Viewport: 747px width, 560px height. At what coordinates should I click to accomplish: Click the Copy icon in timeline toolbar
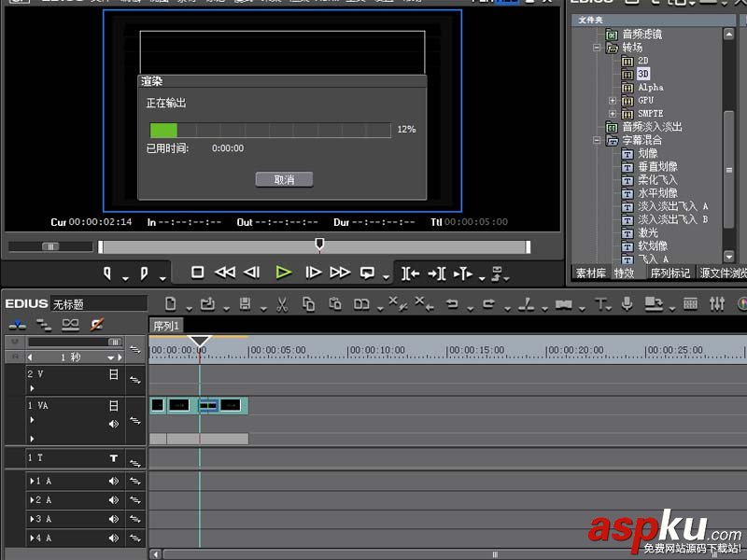[309, 304]
